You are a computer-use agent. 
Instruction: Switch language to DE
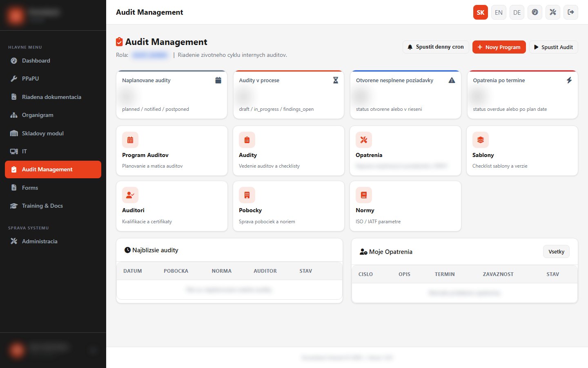(x=517, y=12)
